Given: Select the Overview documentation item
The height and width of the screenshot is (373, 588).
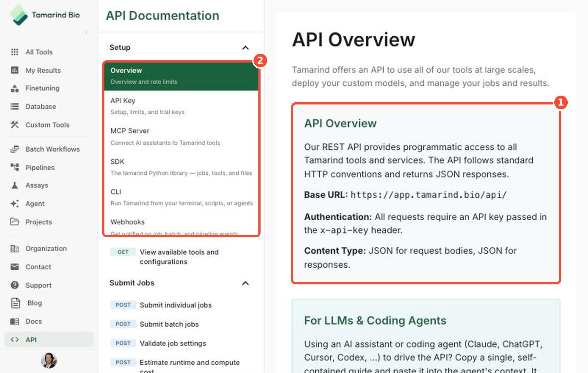Looking at the screenshot, I should tap(181, 76).
